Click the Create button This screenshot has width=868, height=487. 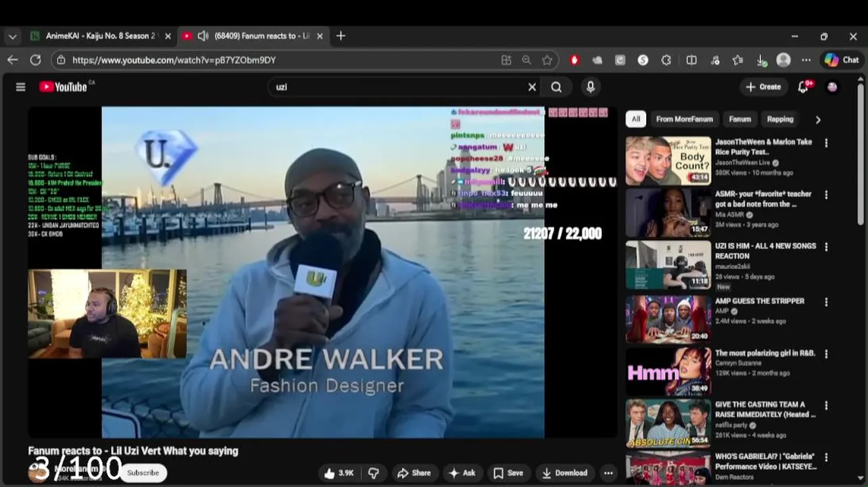(763, 87)
